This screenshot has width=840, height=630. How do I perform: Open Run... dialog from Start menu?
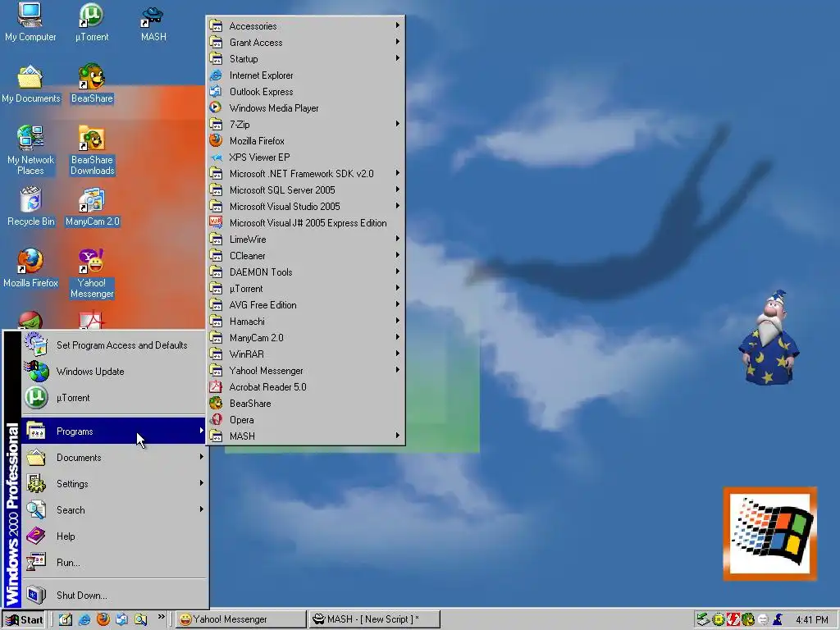(113, 563)
